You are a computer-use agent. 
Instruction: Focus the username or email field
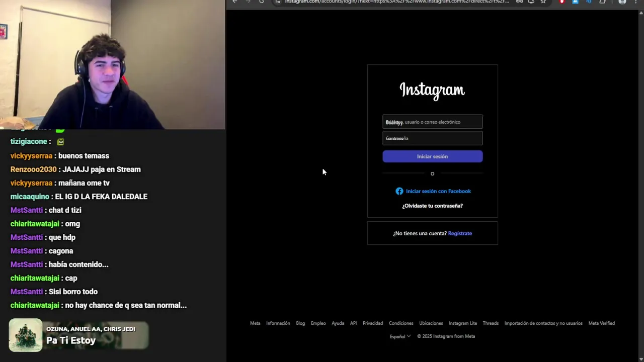coord(432,122)
